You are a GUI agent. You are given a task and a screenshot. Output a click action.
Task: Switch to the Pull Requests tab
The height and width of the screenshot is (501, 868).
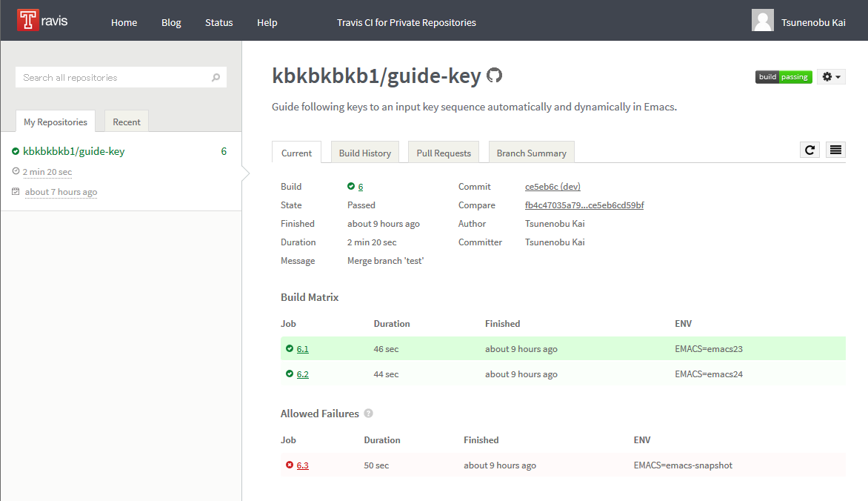[444, 153]
